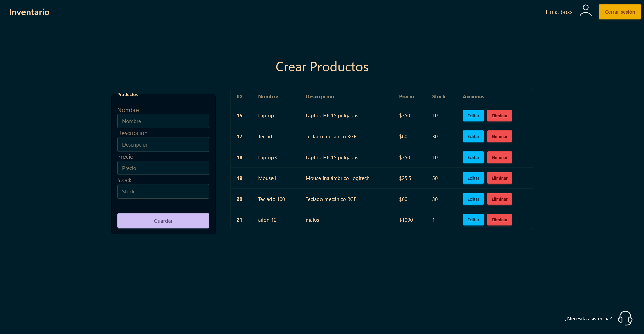Image resolution: width=644 pixels, height=334 pixels.
Task: Click into the Descripcion text field
Action: 163,144
